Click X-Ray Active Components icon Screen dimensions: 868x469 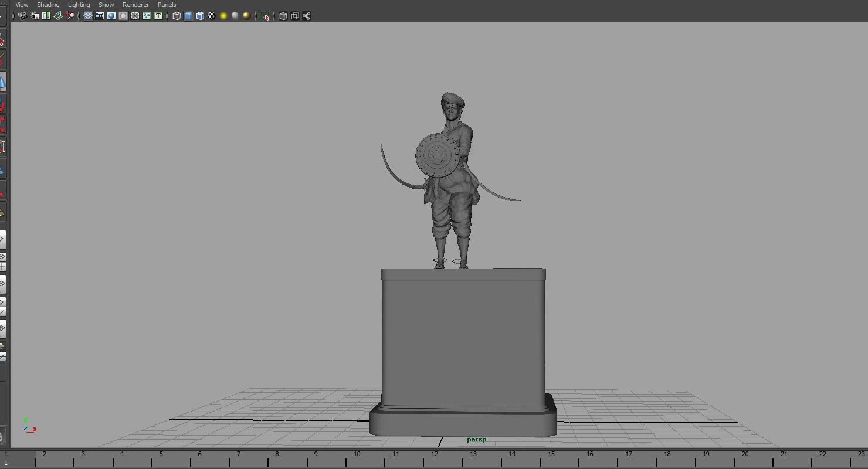(x=295, y=16)
